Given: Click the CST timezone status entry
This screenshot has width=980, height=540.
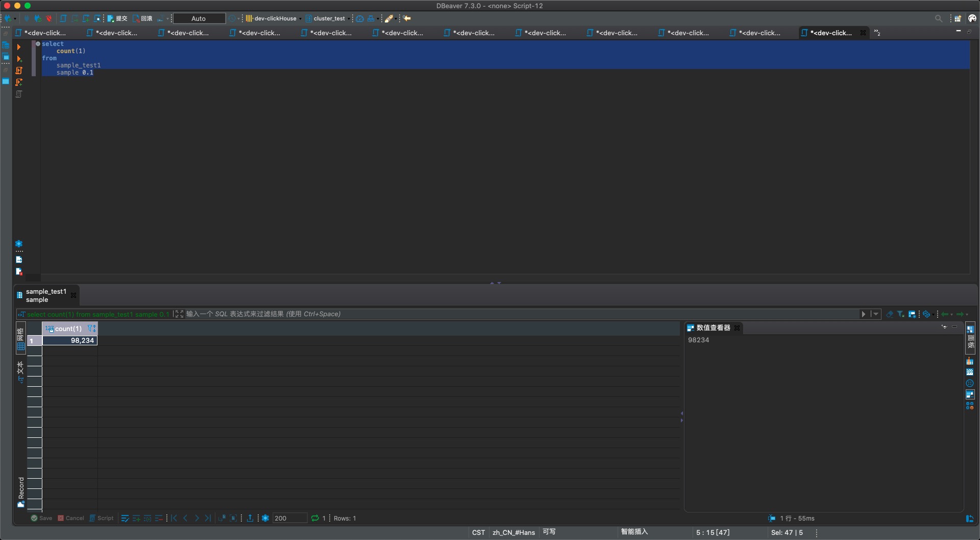Looking at the screenshot, I should 478,532.
